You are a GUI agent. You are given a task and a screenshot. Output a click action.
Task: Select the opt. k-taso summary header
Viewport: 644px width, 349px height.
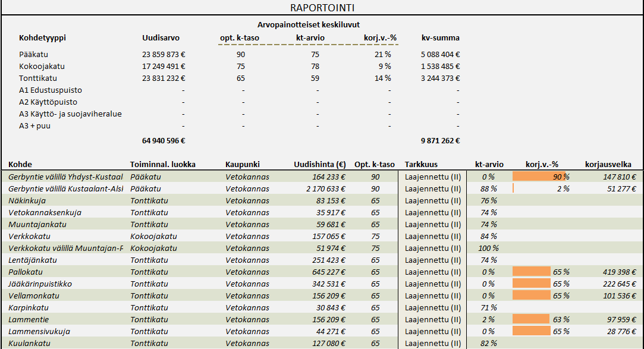click(x=240, y=38)
